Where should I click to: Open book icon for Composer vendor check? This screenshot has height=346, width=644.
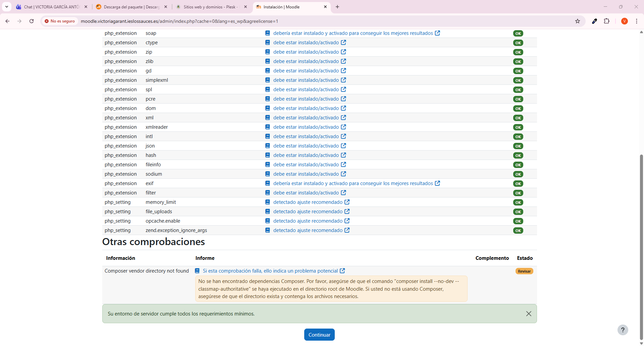pyautogui.click(x=197, y=271)
